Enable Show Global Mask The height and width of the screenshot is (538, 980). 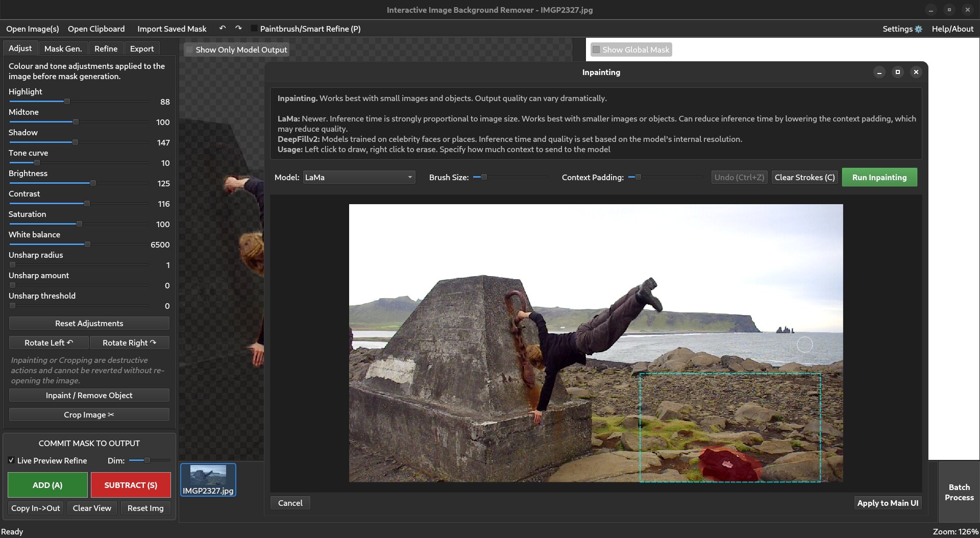[596, 50]
